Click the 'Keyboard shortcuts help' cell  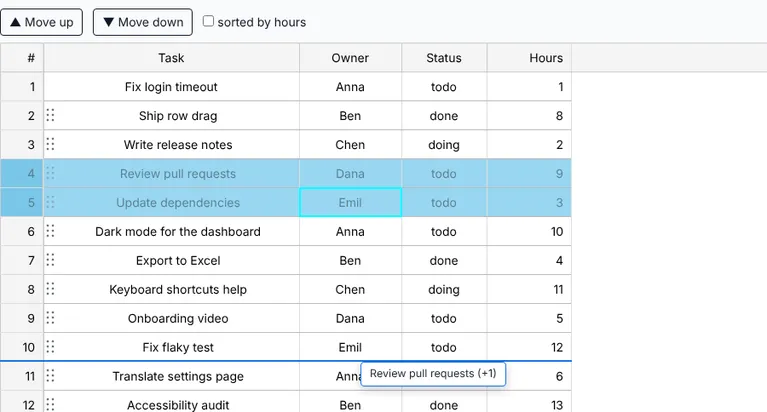172,289
